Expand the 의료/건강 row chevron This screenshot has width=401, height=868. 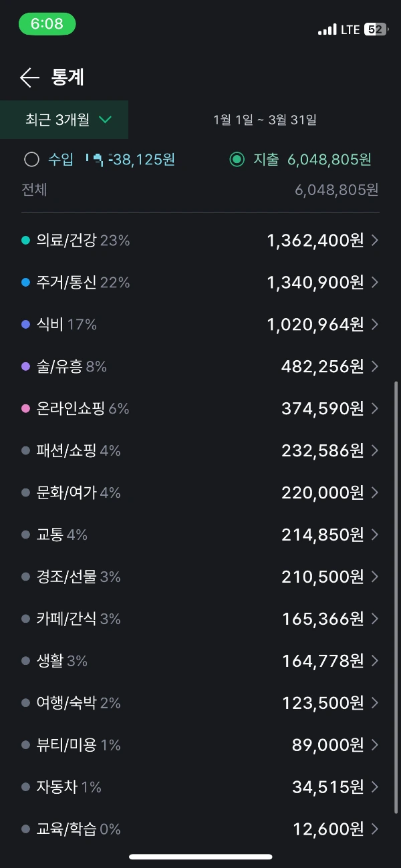click(375, 241)
